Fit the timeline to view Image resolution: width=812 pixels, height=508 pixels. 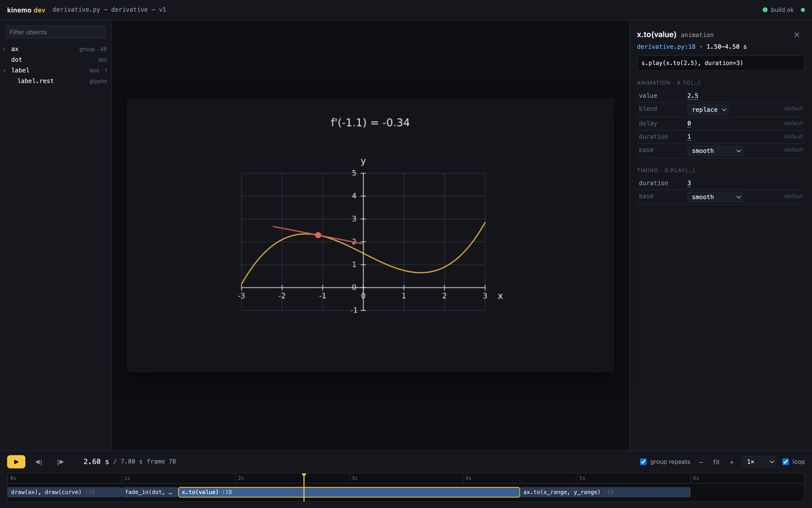[716, 462]
